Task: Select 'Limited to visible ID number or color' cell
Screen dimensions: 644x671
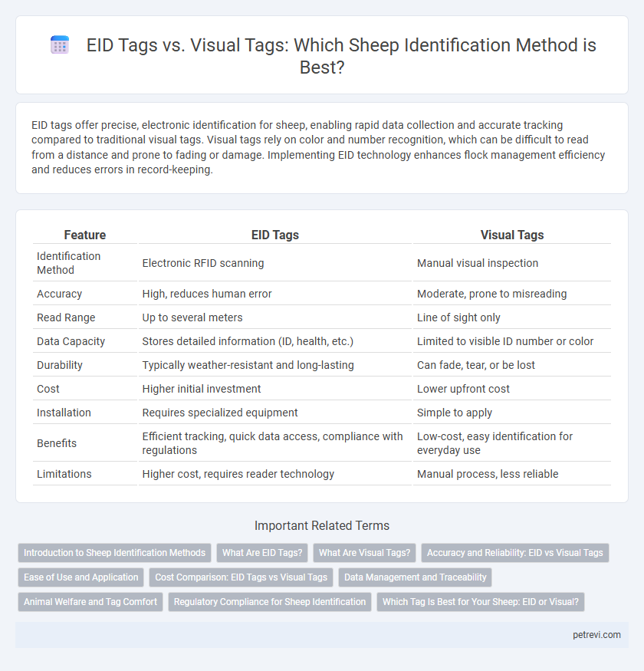Action: [512, 341]
